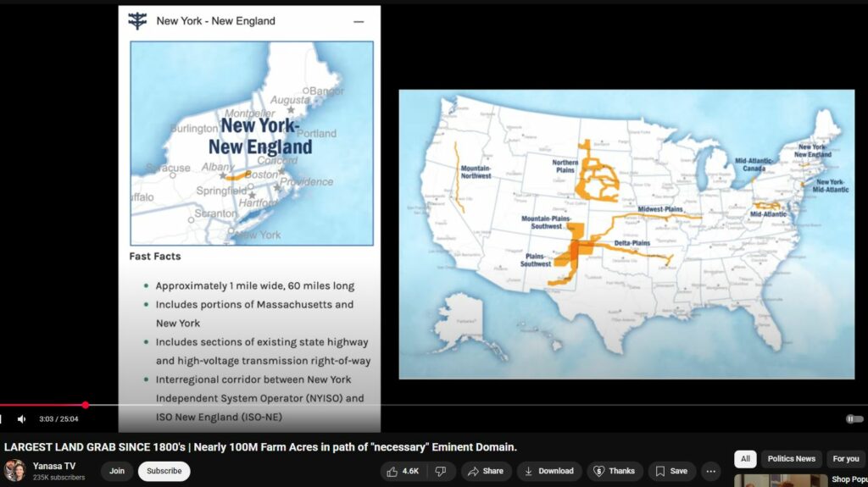Save video to a playlist
This screenshot has width=868, height=487.
click(671, 471)
